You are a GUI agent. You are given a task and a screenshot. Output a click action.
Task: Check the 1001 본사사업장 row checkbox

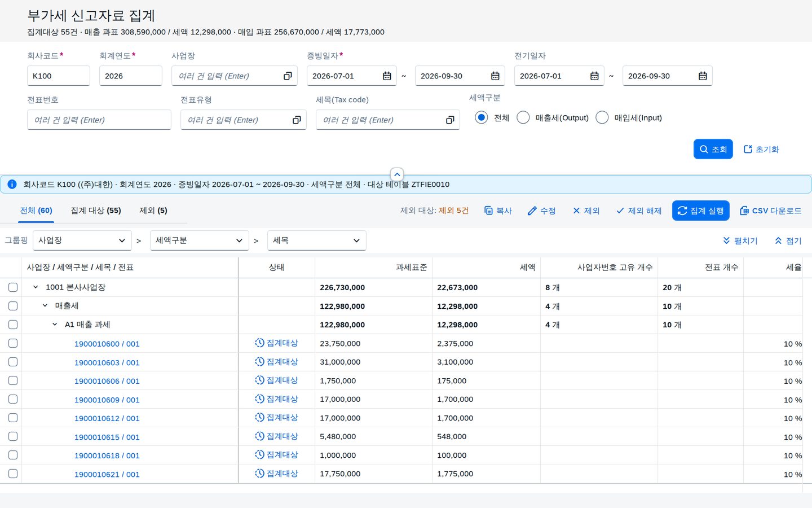click(x=13, y=287)
